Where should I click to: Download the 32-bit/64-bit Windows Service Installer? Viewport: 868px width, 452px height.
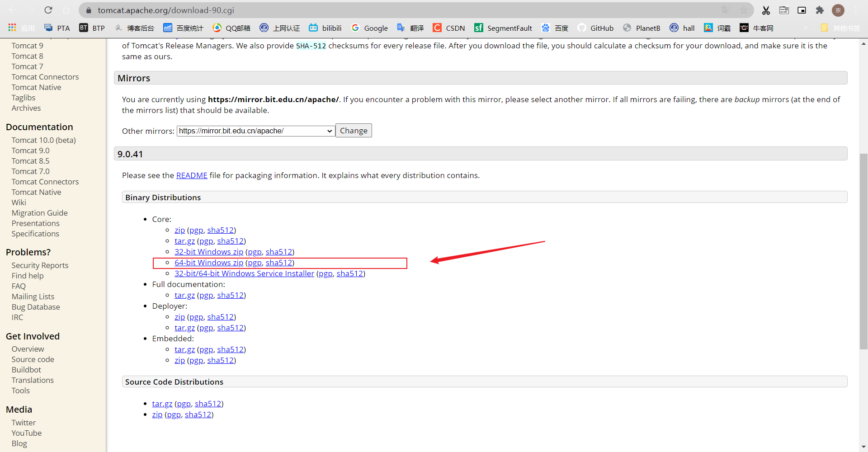(x=244, y=273)
